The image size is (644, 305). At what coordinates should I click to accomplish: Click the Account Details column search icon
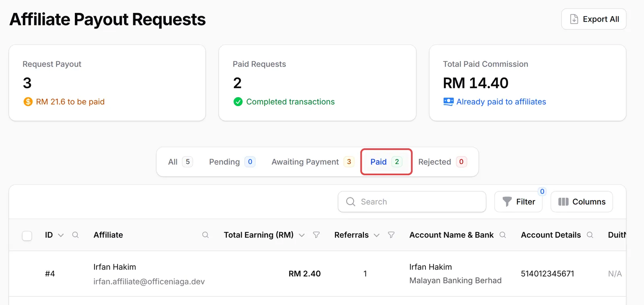(x=590, y=235)
